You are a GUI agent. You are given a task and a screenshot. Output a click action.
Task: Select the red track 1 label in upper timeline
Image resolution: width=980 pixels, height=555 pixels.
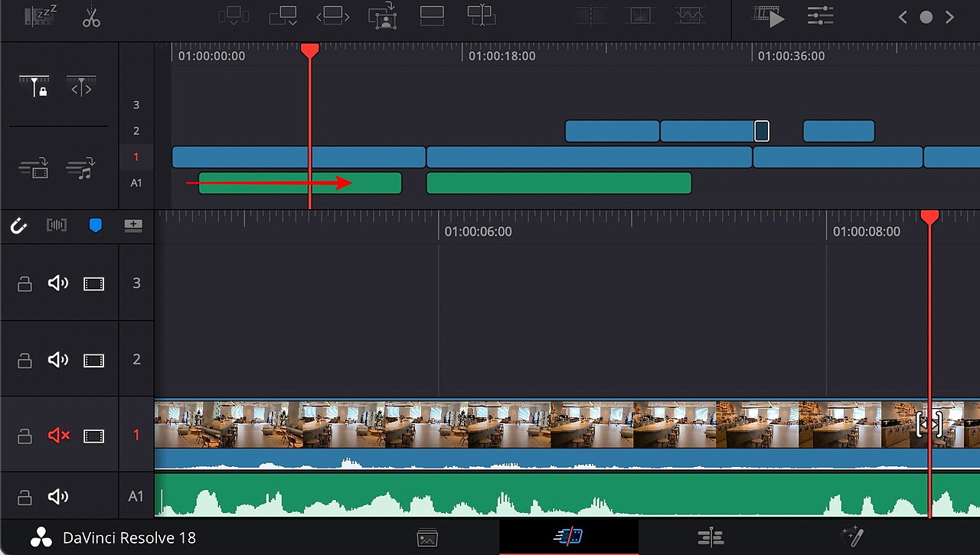point(136,157)
